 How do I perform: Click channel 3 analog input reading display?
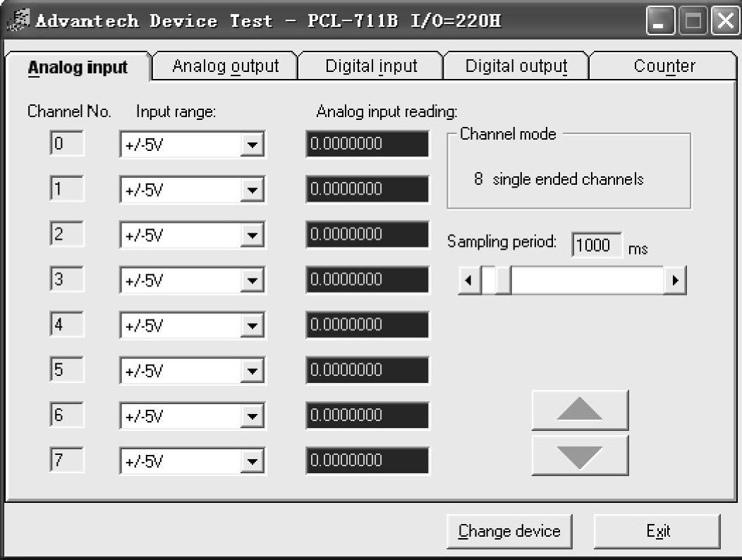[367, 279]
